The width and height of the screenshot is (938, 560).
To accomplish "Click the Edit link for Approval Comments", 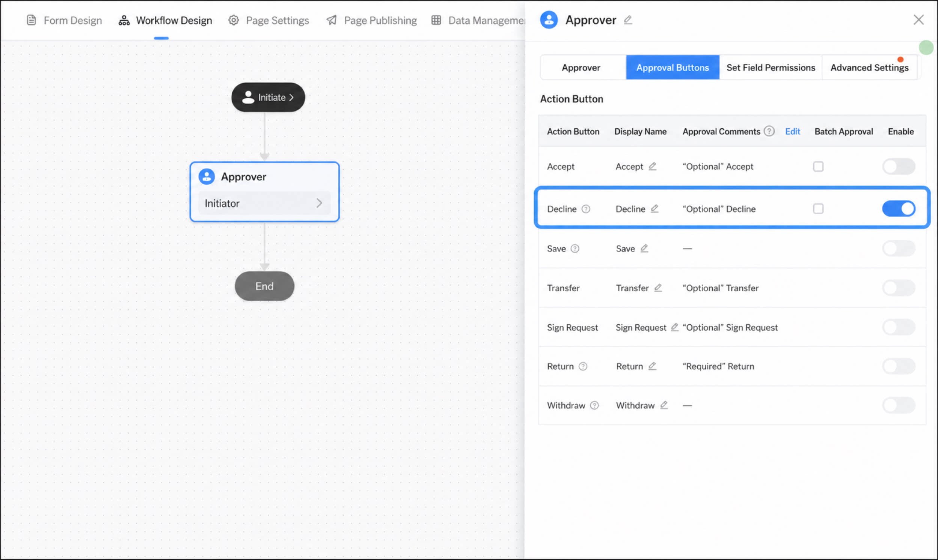I will pos(792,131).
